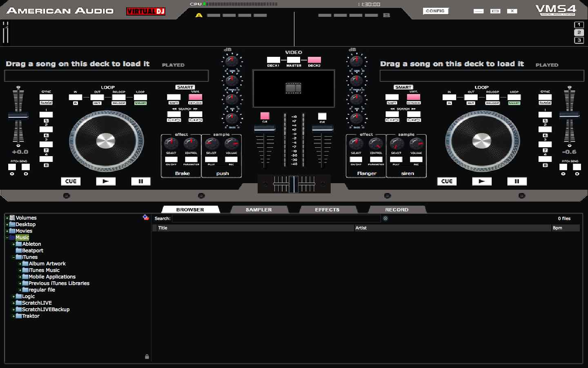Start playback on the left deck

tap(106, 181)
